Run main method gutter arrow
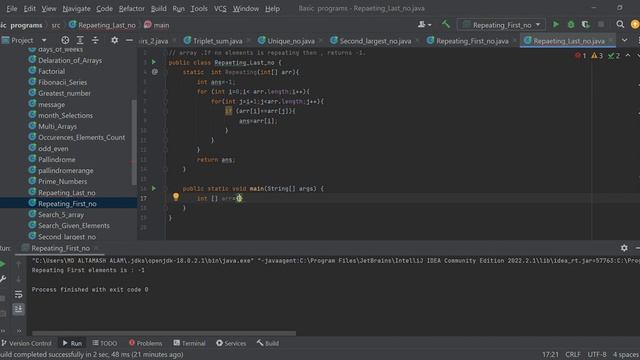The height and width of the screenshot is (360, 640). tap(154, 188)
